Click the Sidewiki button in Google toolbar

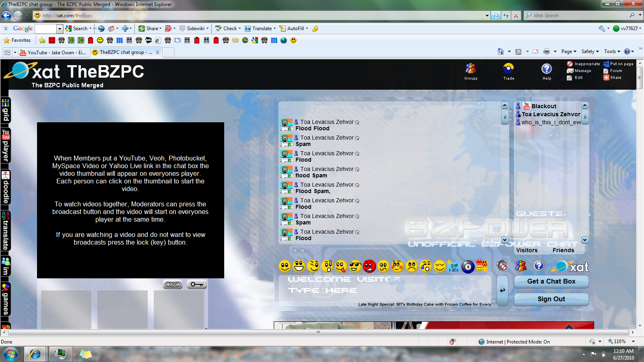click(194, 29)
